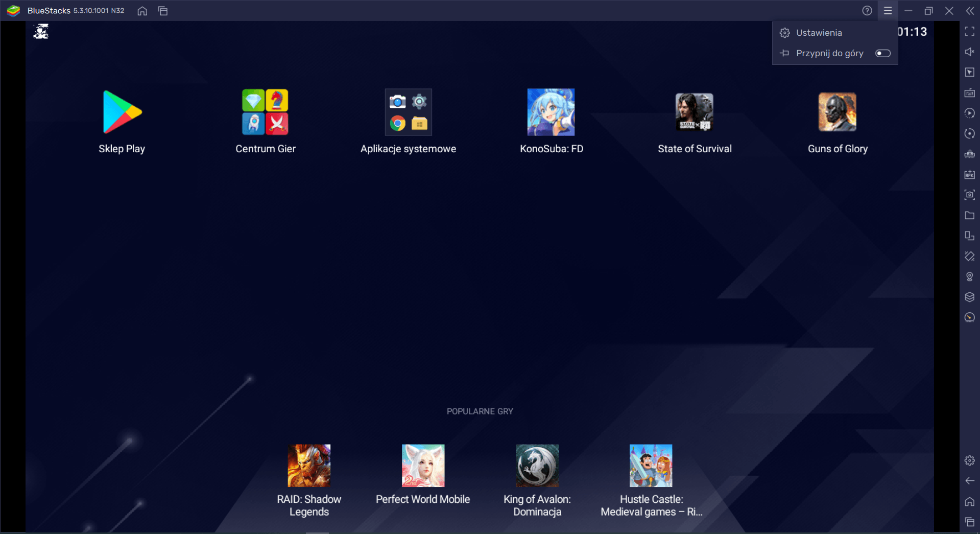Screen dimensions: 980x534
Task: Launch State of Survival game
Action: (694, 112)
